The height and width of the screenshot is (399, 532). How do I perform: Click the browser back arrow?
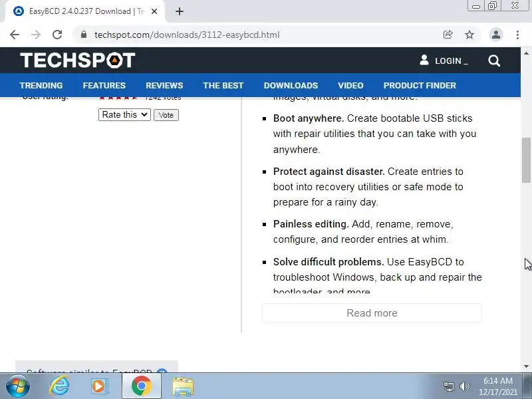coord(15,35)
